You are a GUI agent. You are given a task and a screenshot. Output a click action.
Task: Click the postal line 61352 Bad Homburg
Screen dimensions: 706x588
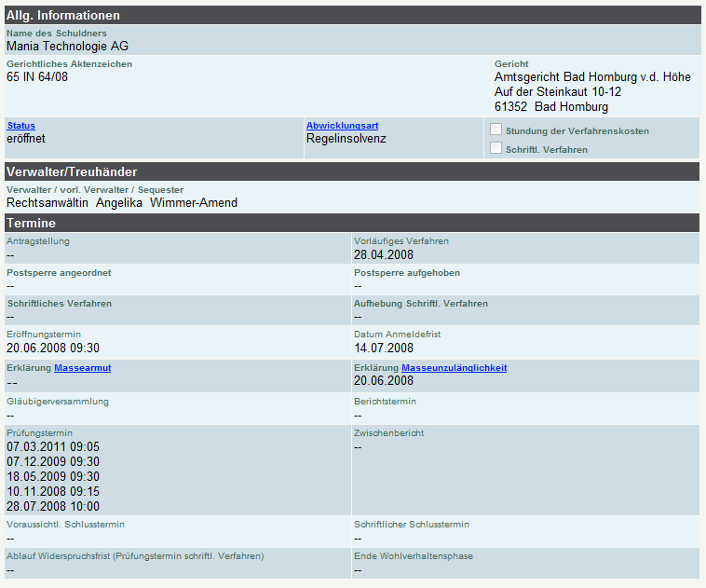551,107
